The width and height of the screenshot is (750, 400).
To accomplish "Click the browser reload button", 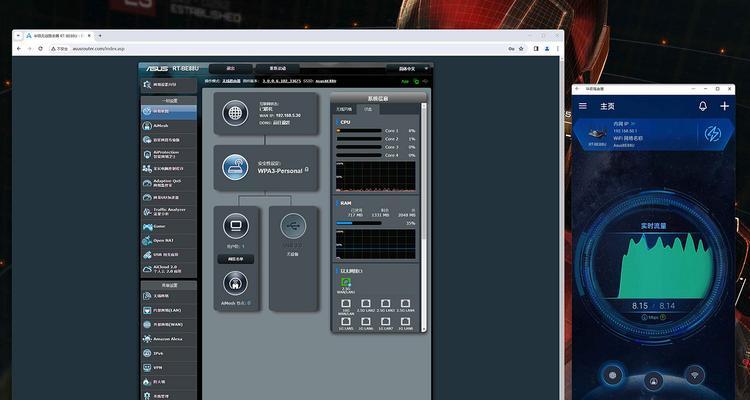I will 40,48.
